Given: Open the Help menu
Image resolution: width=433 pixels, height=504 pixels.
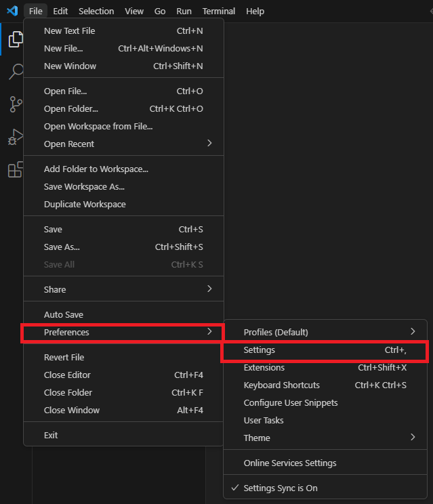Looking at the screenshot, I should tap(255, 12).
